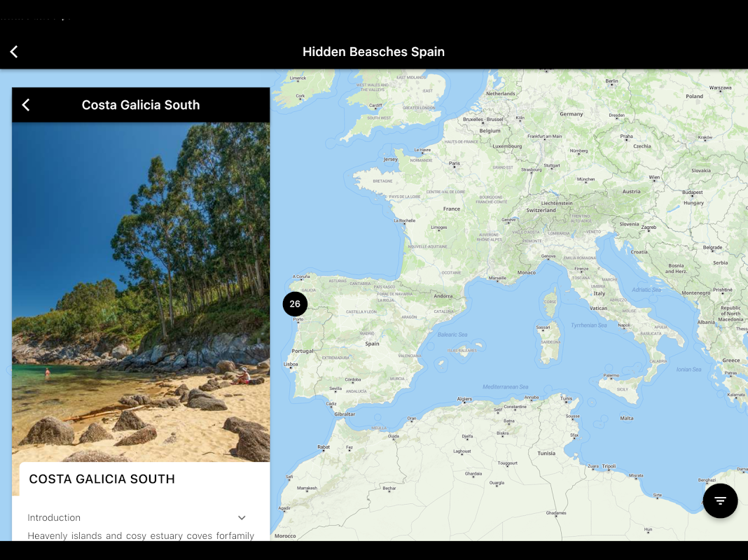Click the Malta label on the map

click(626, 418)
